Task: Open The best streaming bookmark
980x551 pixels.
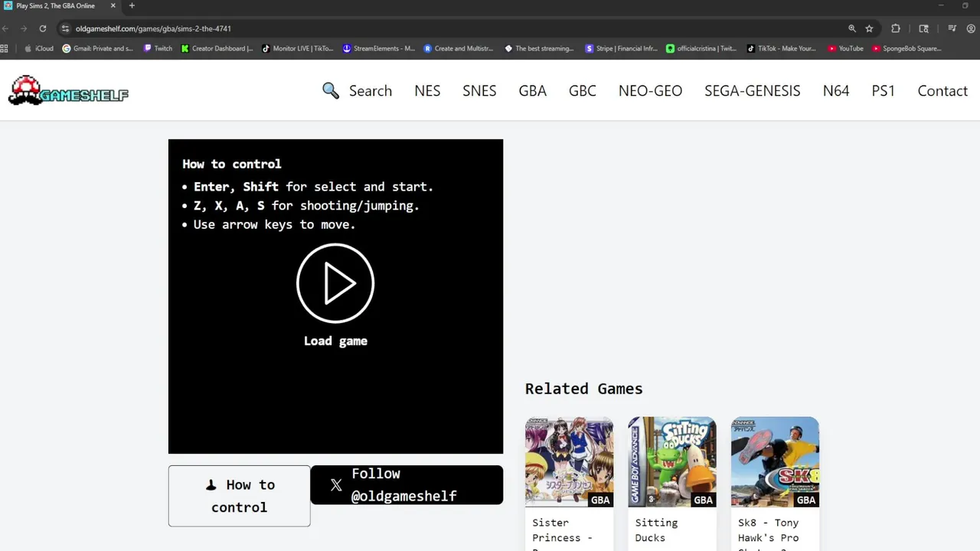Action: click(x=539, y=48)
